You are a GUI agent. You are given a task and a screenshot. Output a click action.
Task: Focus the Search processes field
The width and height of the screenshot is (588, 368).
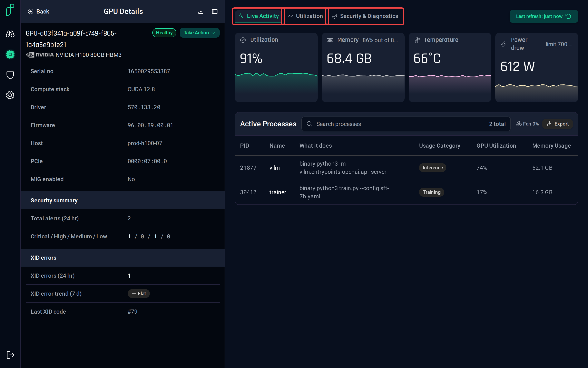point(406,124)
